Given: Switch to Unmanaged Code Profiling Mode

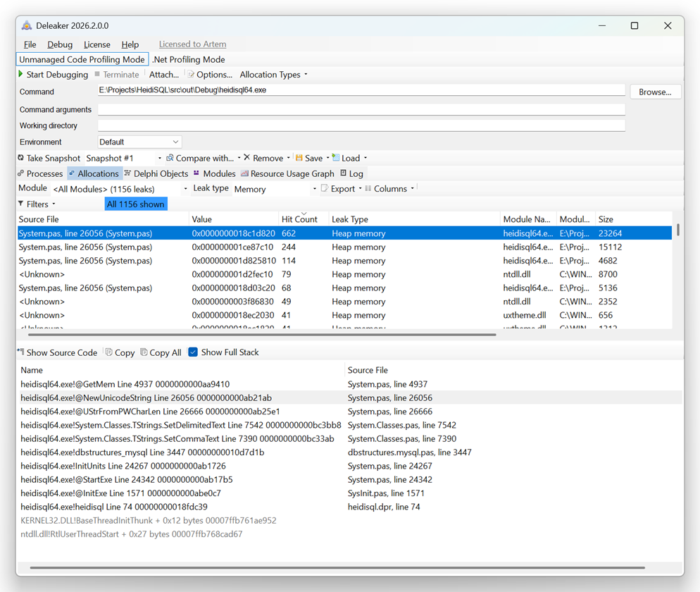Looking at the screenshot, I should [82, 59].
